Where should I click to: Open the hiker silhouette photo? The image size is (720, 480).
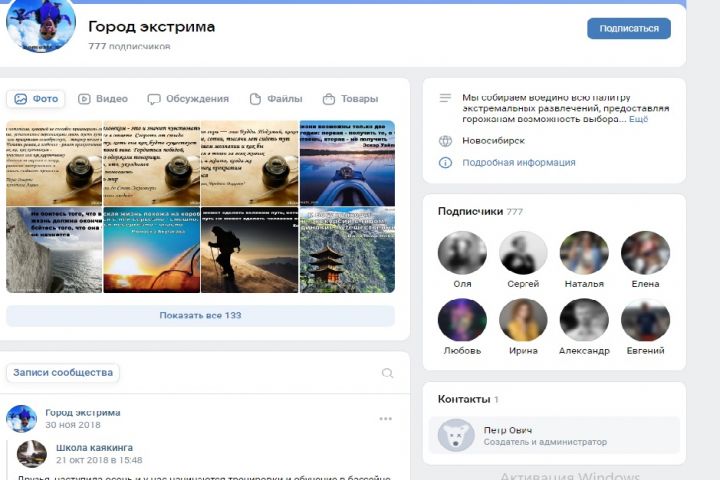click(249, 250)
